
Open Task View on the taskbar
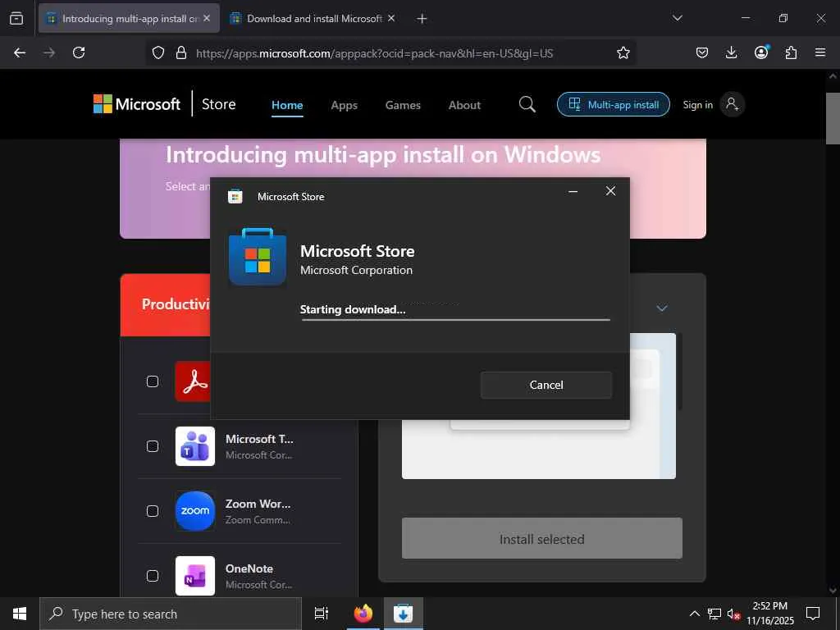(321, 614)
